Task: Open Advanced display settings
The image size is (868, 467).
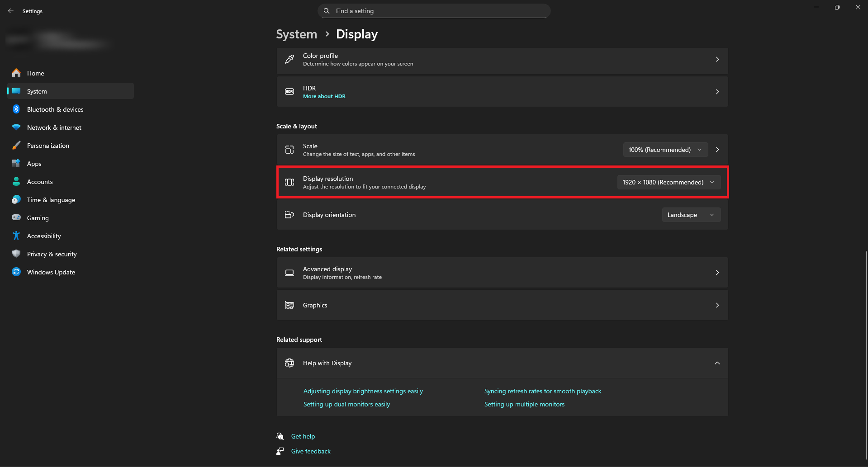Action: pos(502,273)
